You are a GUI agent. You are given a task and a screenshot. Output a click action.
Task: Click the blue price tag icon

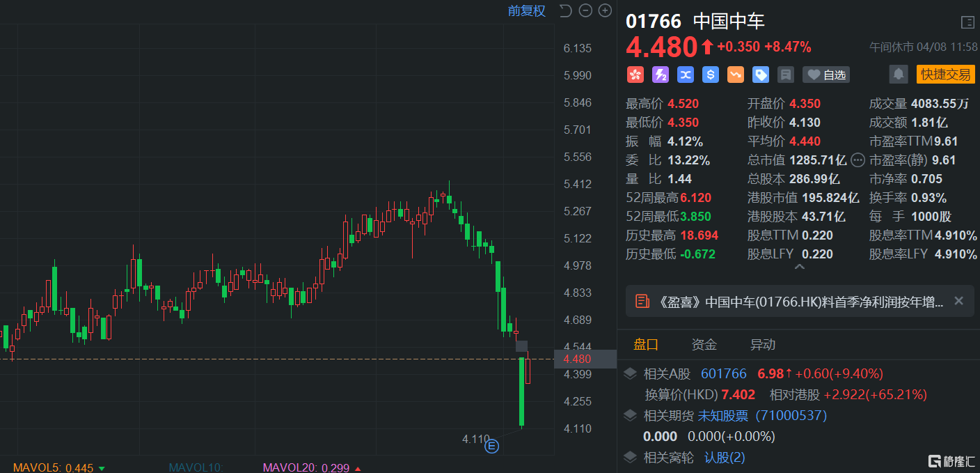click(760, 75)
